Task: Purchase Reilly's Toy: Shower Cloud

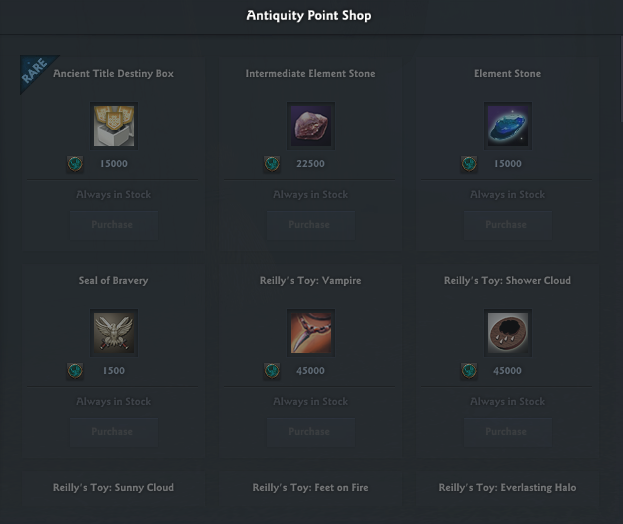Action: click(507, 432)
